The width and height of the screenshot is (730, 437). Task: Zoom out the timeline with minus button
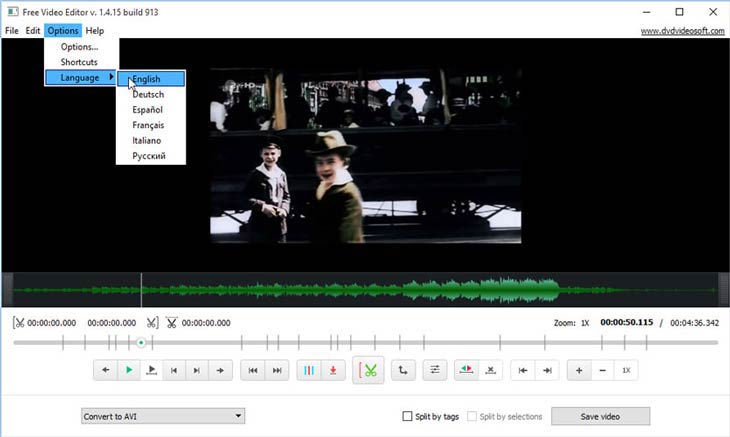click(602, 370)
